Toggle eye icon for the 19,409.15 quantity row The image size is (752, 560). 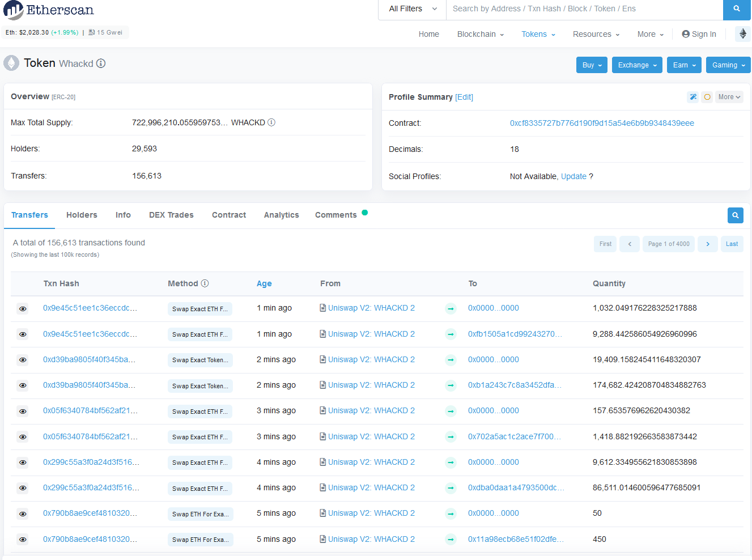pyautogui.click(x=23, y=360)
